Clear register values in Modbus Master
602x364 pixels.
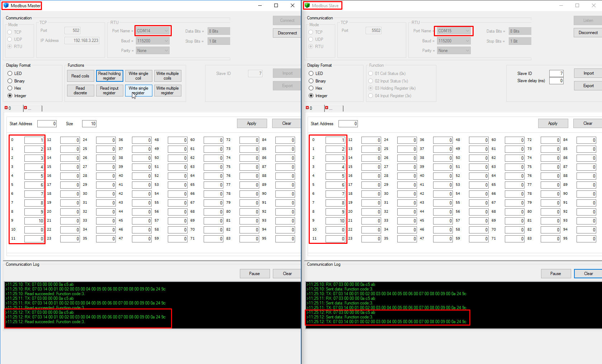pyautogui.click(x=286, y=123)
